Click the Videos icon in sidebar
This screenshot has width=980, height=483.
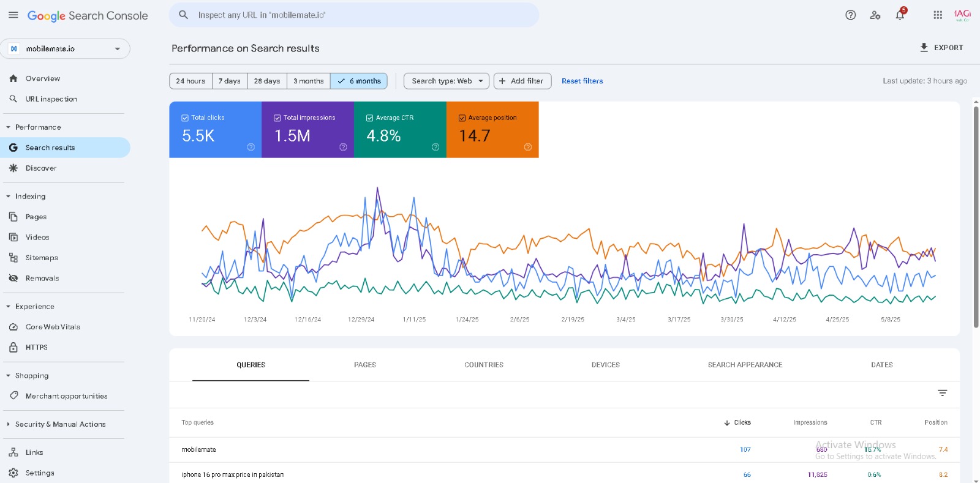coord(13,237)
